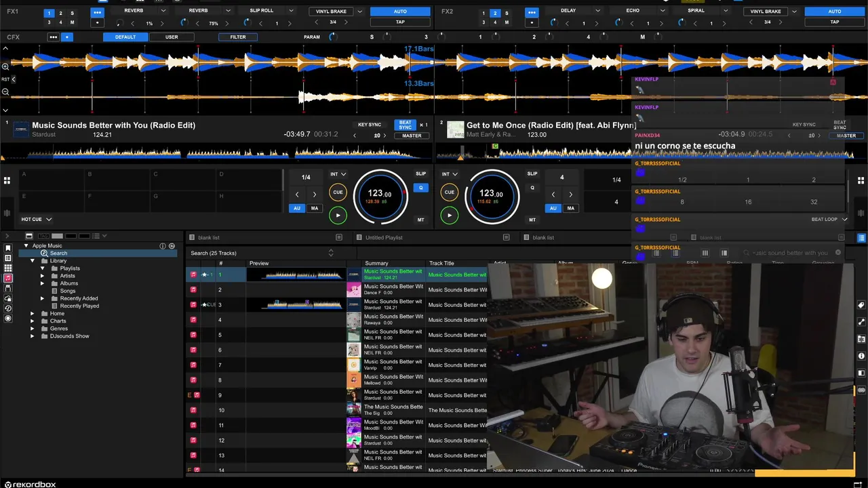The width and height of the screenshot is (868, 488).
Task: Click the list view icon with dropdown above tree
Action: pos(99,236)
